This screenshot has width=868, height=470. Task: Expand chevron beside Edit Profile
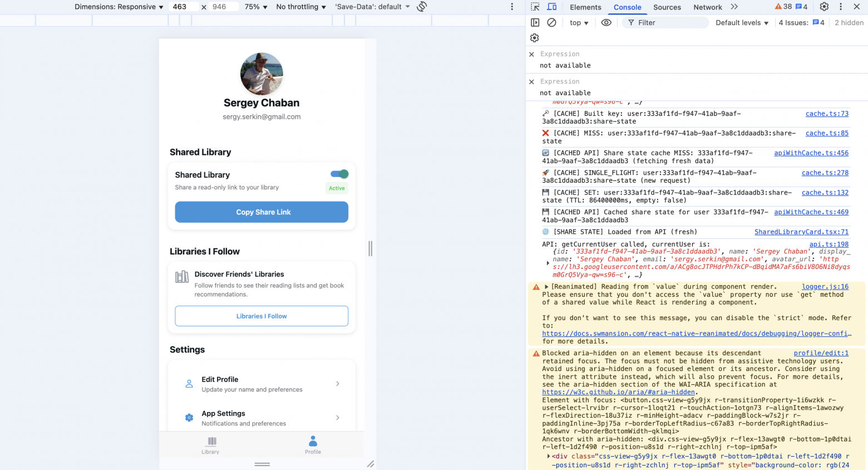(x=338, y=384)
